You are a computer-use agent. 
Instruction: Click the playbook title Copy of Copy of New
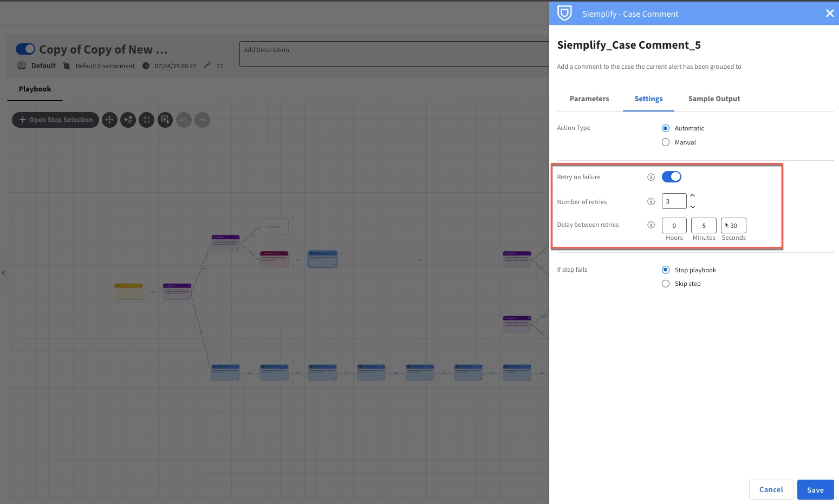tap(103, 50)
